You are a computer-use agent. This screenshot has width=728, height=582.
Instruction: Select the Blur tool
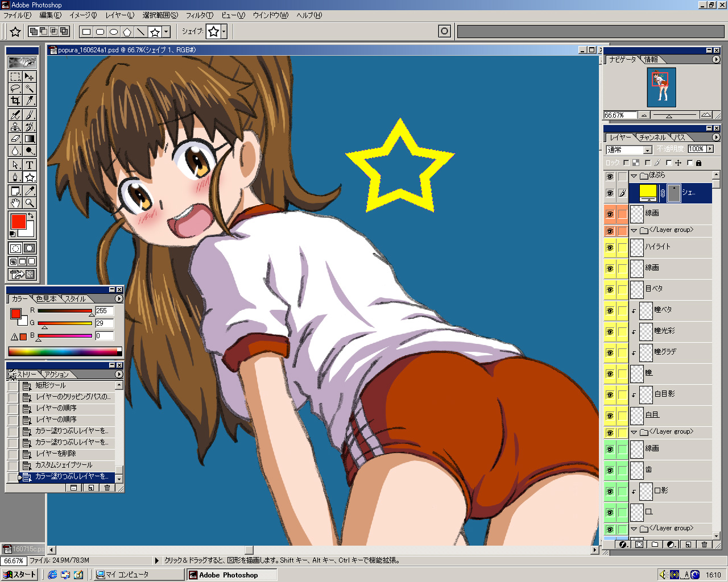(15, 151)
